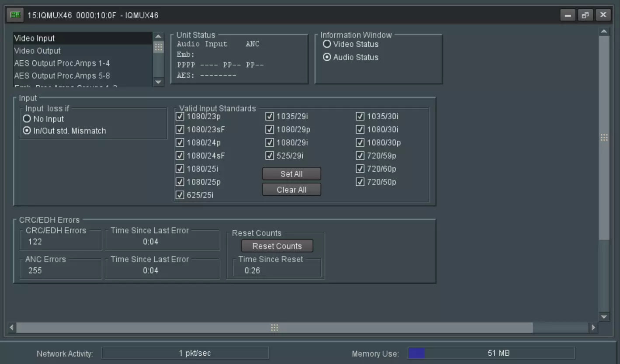Toggle the 1080/29i checkbox
This screenshot has height=364, width=620.
pos(270,143)
